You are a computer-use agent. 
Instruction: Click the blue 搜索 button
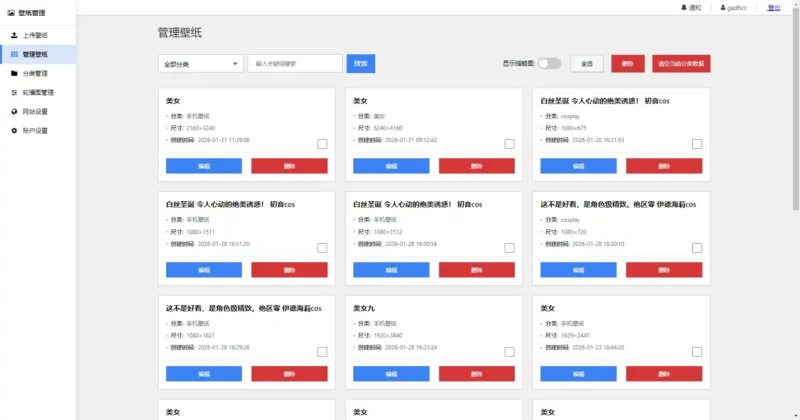361,63
